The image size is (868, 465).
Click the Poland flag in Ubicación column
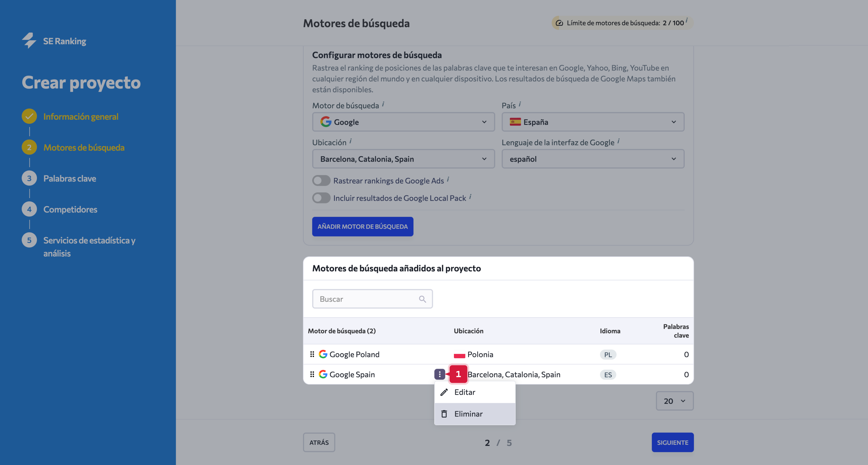coord(459,355)
